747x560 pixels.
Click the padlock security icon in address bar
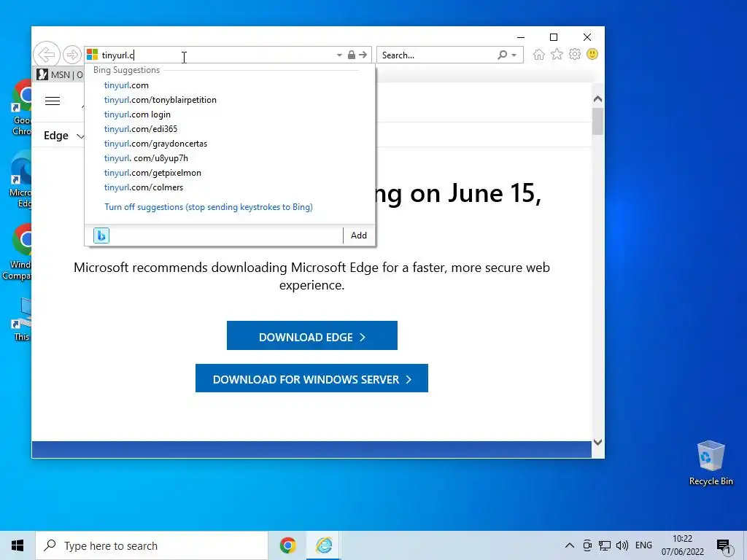(352, 55)
